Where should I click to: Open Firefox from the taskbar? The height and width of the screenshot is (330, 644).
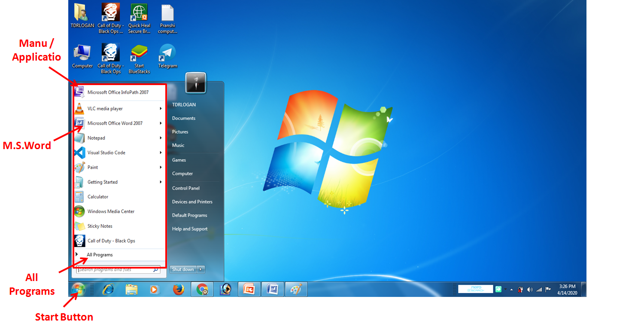coord(179,290)
